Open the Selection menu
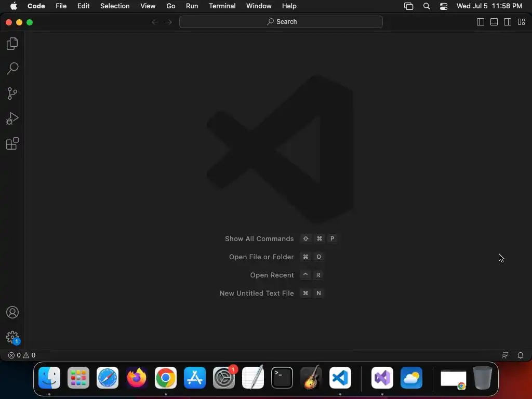Image resolution: width=532 pixels, height=399 pixels. 115,6
